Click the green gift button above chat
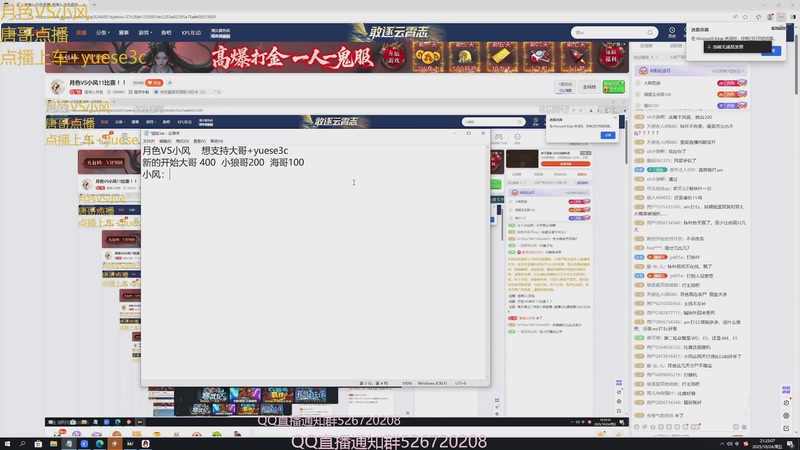This screenshot has width=800, height=450. (x=613, y=87)
